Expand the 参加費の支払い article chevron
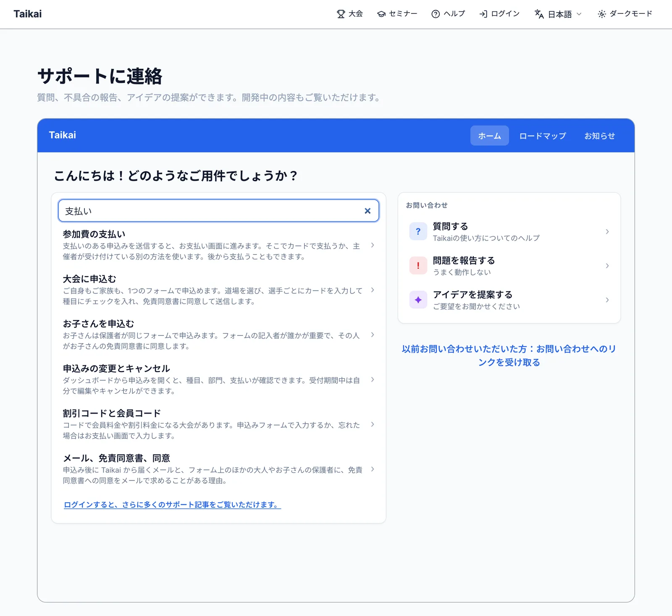The image size is (672, 616). click(x=373, y=245)
